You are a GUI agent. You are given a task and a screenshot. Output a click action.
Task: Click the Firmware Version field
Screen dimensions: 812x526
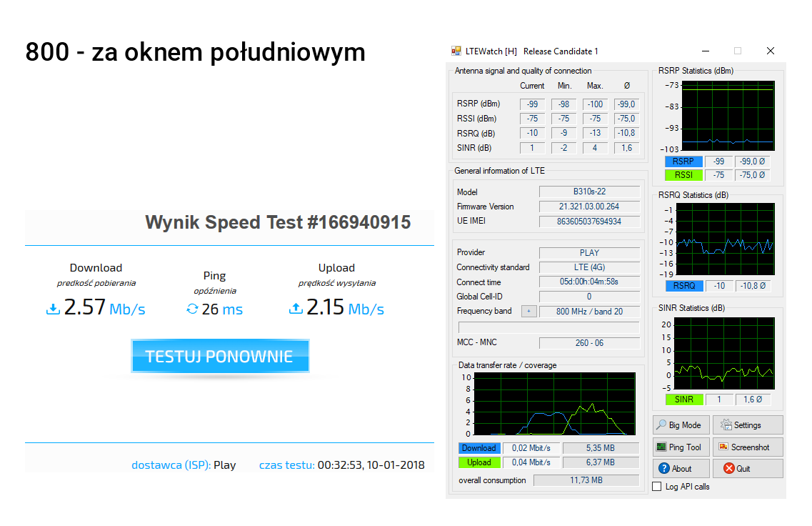pyautogui.click(x=589, y=207)
